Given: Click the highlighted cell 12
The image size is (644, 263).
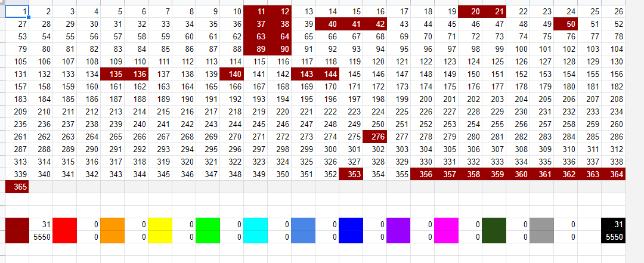Looking at the screenshot, I should (279, 11).
